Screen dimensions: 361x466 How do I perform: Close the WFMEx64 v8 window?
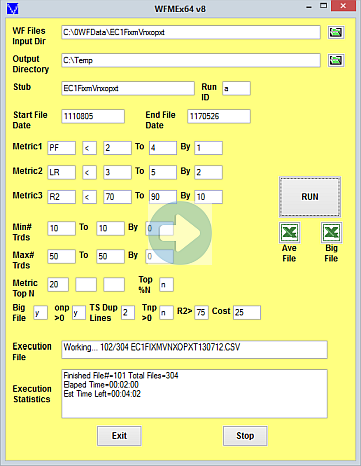click(343, 6)
